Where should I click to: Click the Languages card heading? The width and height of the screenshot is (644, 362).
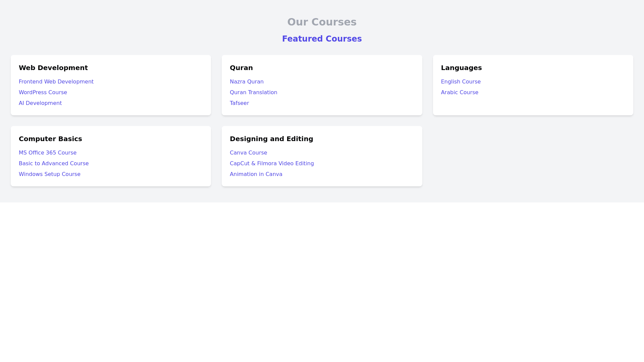[461, 68]
